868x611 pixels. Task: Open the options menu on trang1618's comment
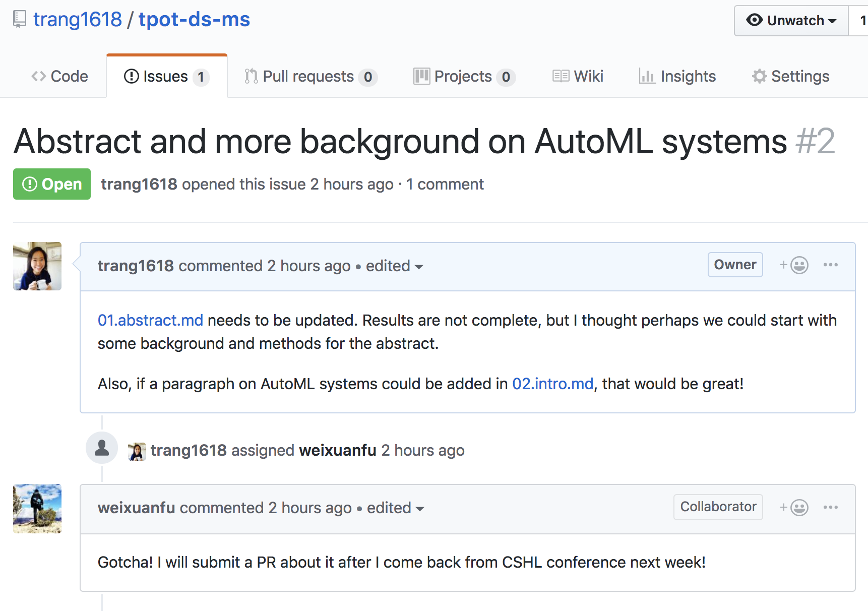click(831, 265)
